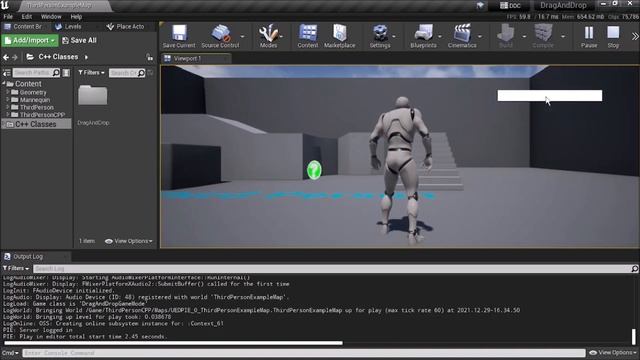Image resolution: width=640 pixels, height=360 pixels.
Task: Navigate back in Content Browser history
Action: pos(6,57)
